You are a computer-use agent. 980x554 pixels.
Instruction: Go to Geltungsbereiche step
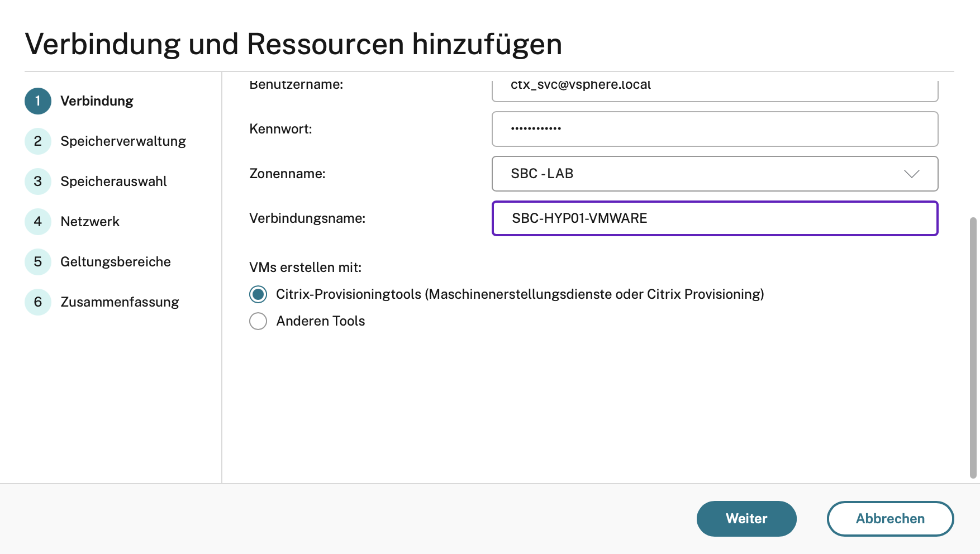[x=116, y=262]
